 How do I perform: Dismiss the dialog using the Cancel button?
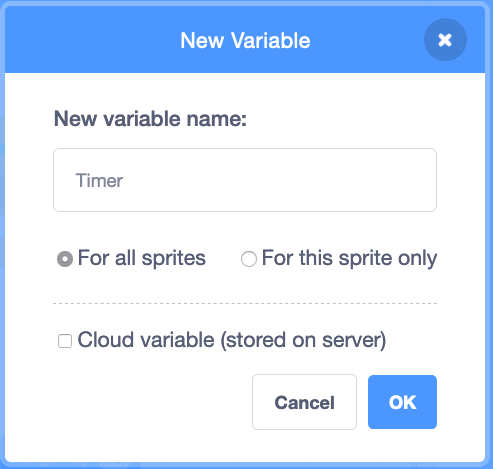(x=304, y=402)
